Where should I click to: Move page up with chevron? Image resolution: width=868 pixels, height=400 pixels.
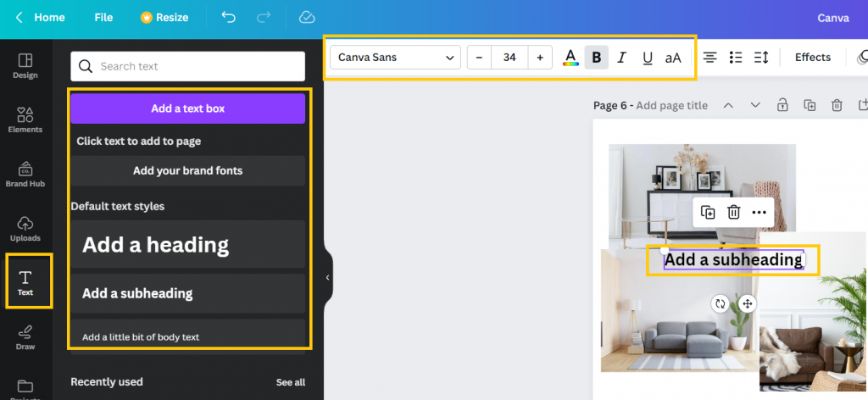pos(728,105)
